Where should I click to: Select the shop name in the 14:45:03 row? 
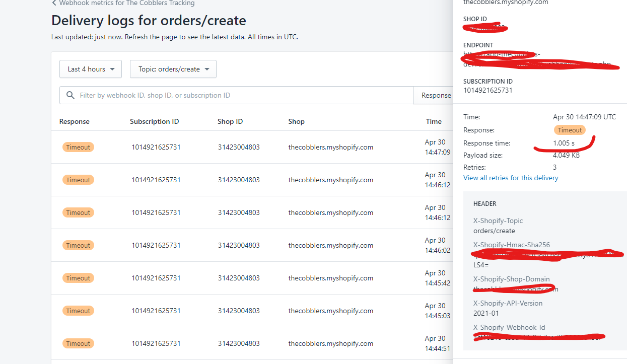pyautogui.click(x=330, y=311)
